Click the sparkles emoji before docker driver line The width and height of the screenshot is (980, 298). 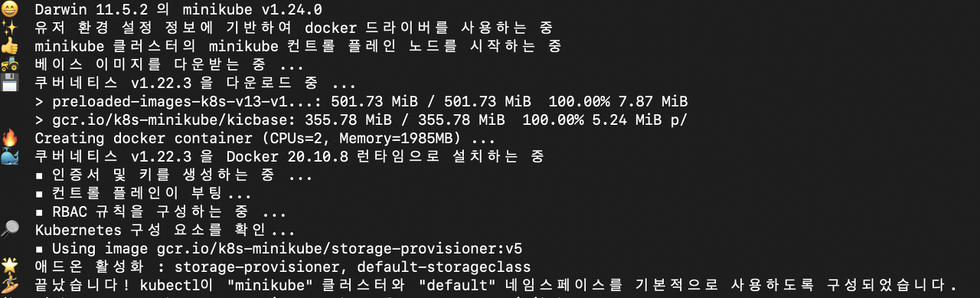9,28
